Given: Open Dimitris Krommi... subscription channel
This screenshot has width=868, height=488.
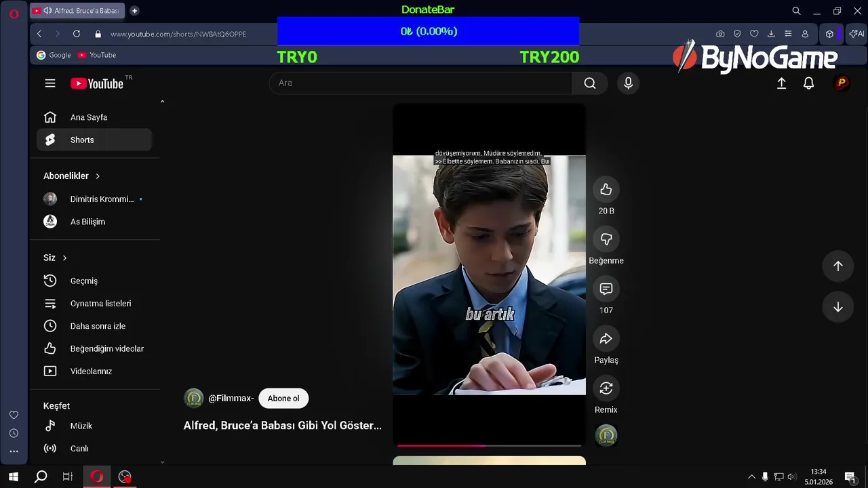Looking at the screenshot, I should pos(94,199).
